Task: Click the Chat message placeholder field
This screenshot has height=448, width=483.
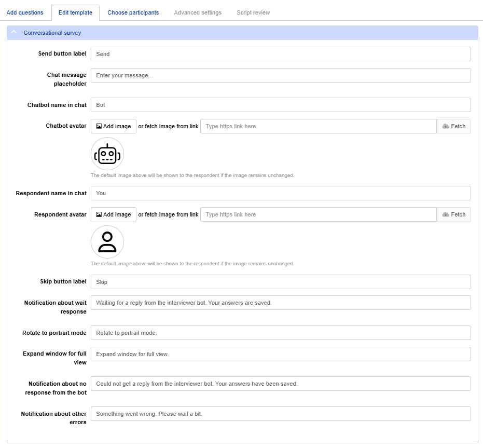Action: [x=280, y=75]
